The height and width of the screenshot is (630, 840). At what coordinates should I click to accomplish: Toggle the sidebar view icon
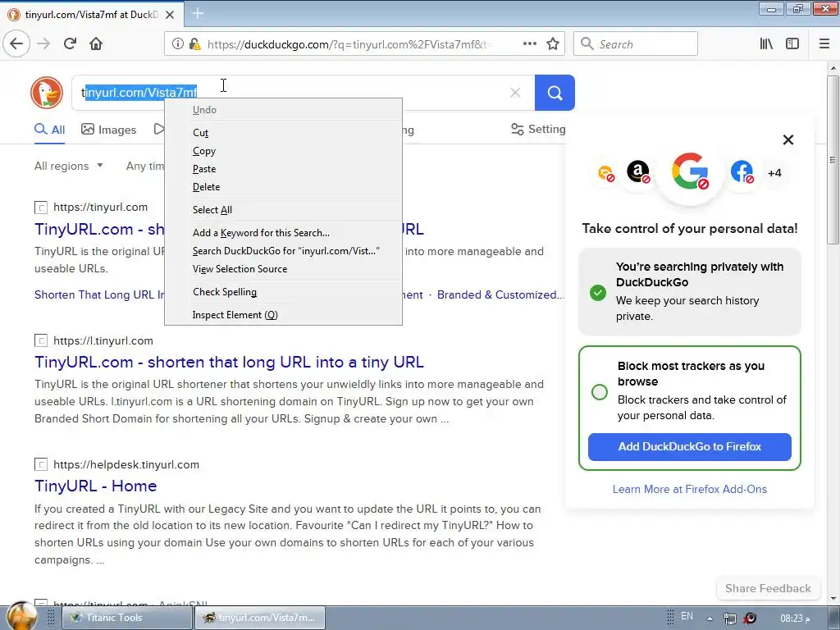pos(792,43)
